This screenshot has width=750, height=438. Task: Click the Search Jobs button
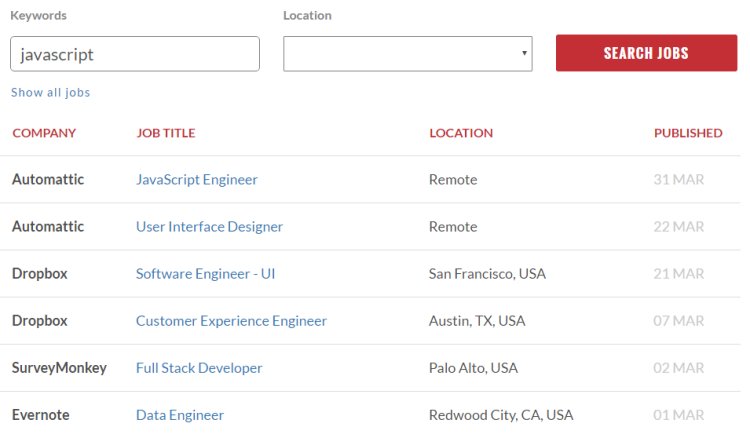(646, 53)
